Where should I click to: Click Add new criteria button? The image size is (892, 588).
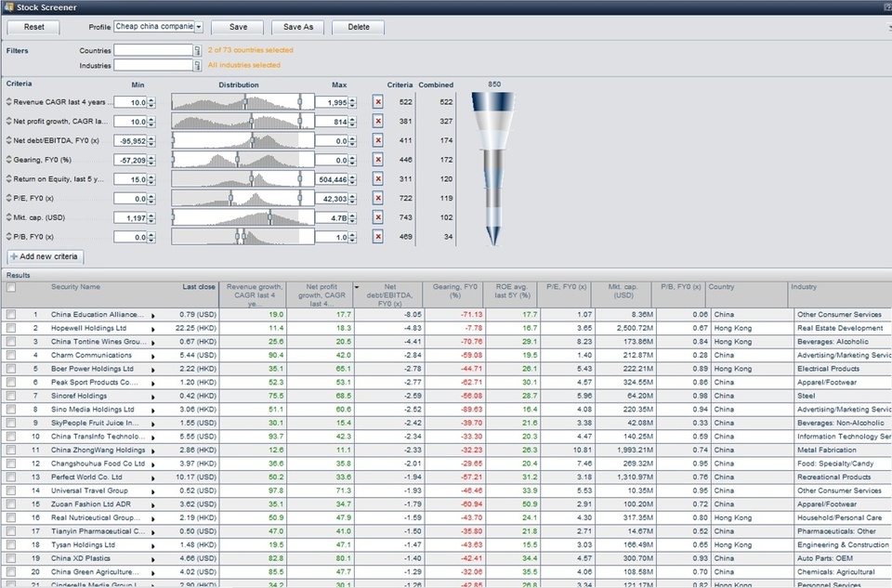click(45, 256)
